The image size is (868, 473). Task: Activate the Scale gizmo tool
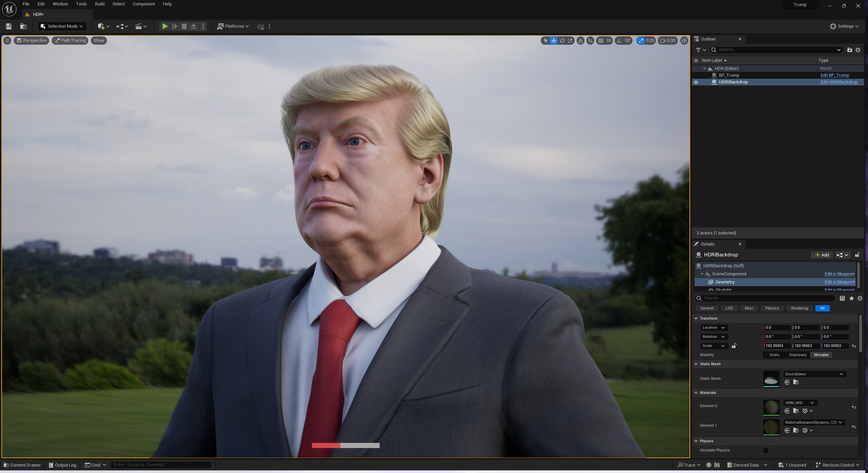pyautogui.click(x=570, y=41)
